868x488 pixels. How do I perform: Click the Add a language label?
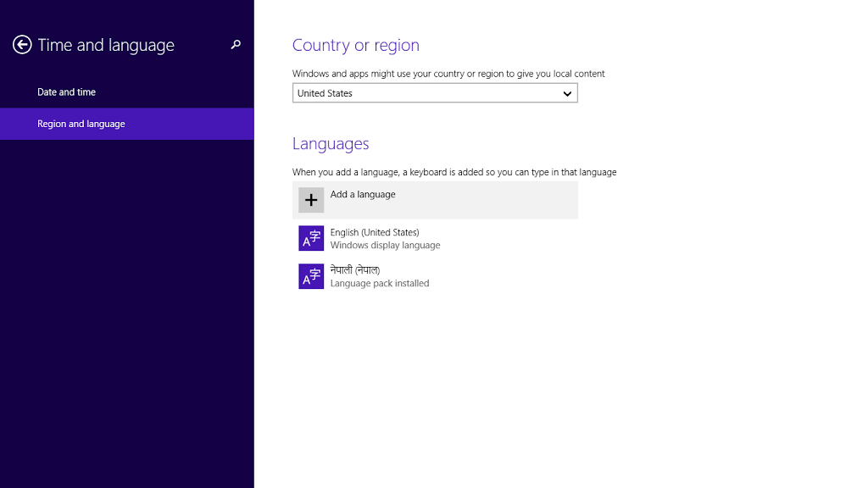click(363, 194)
